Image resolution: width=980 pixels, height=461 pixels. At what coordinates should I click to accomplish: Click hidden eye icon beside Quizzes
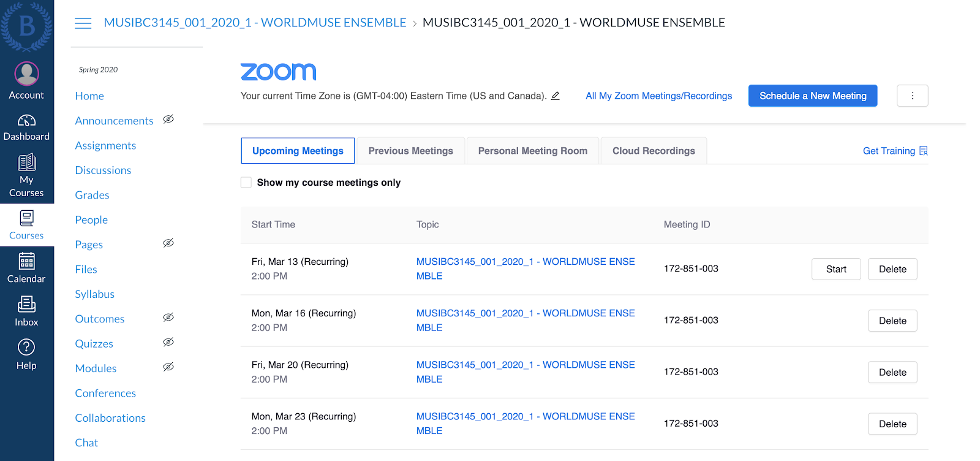coord(168,342)
